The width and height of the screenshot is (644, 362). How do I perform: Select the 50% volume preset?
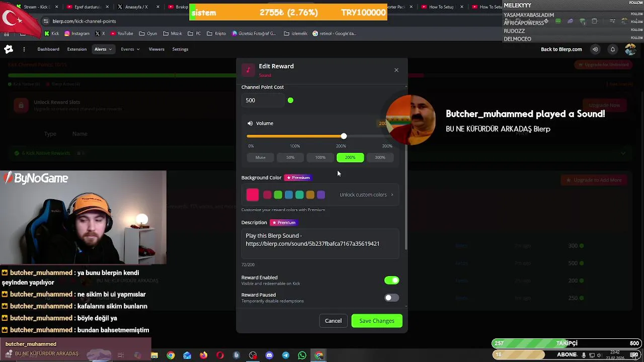(x=290, y=158)
